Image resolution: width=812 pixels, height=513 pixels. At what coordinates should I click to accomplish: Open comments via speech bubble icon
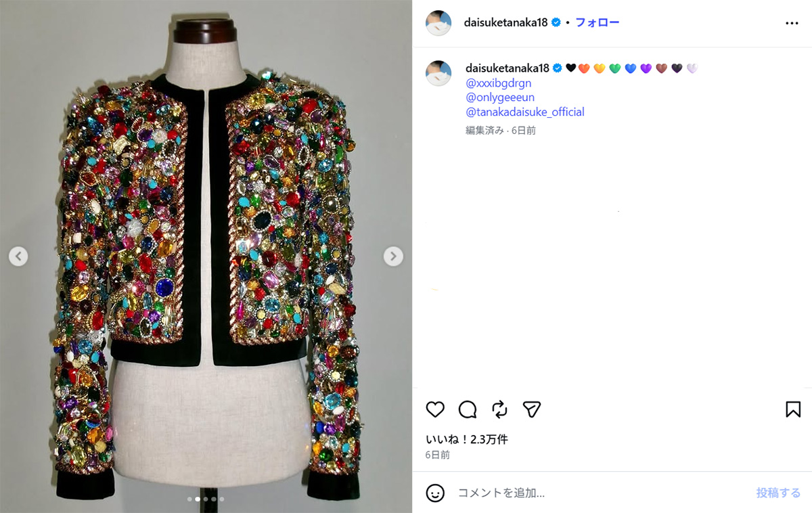point(468,409)
